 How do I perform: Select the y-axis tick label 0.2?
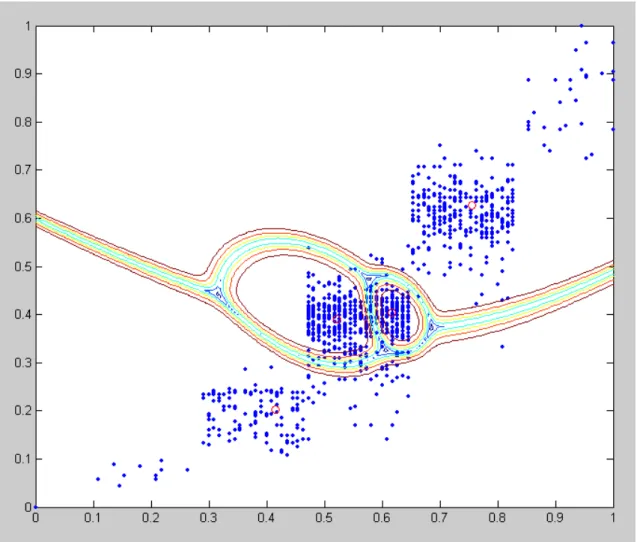point(22,411)
